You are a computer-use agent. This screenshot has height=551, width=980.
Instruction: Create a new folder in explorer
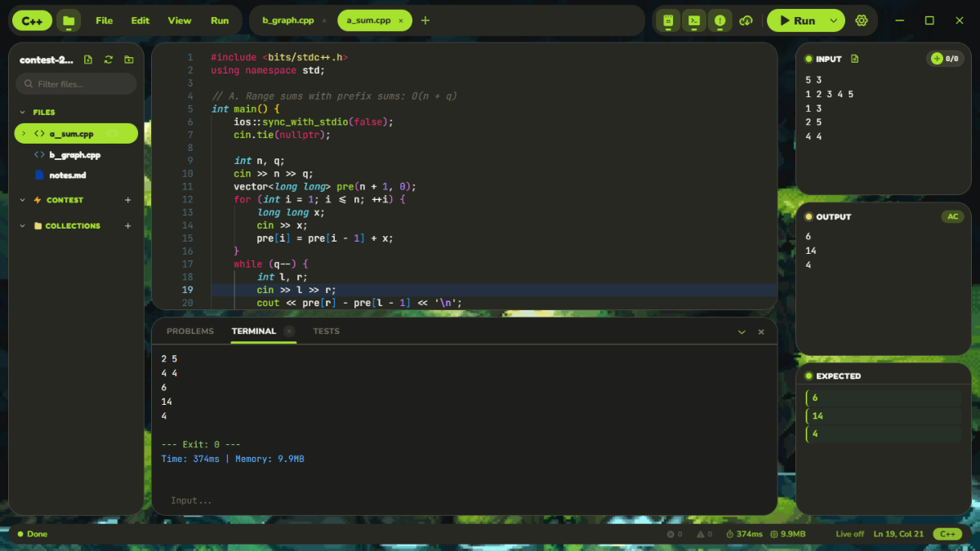(x=129, y=60)
